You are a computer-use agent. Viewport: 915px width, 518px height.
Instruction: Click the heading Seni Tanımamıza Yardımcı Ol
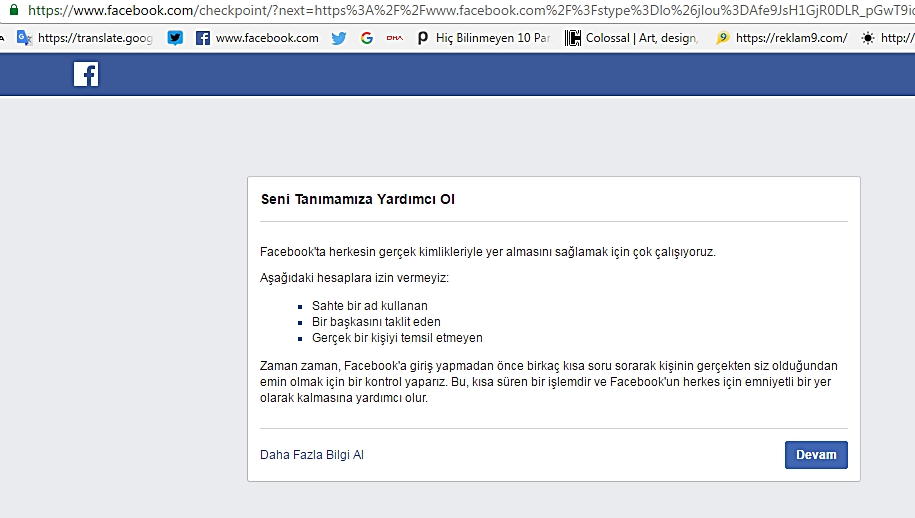pos(358,199)
